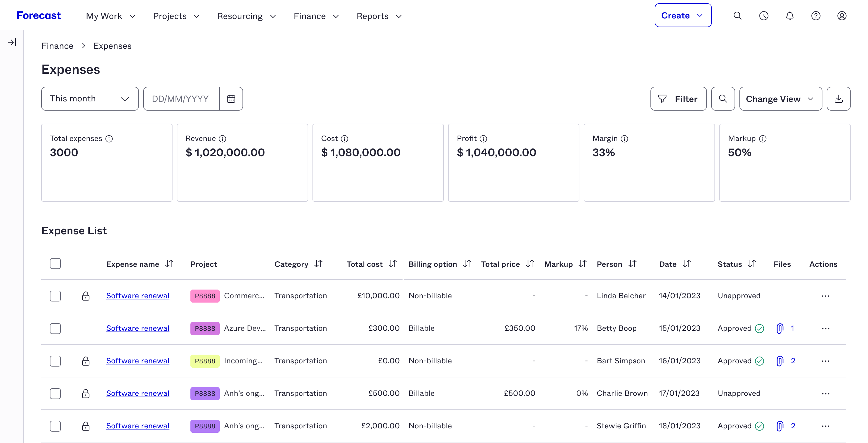Open the 'This month' date range dropdown
The width and height of the screenshot is (868, 443).
pyautogui.click(x=90, y=98)
